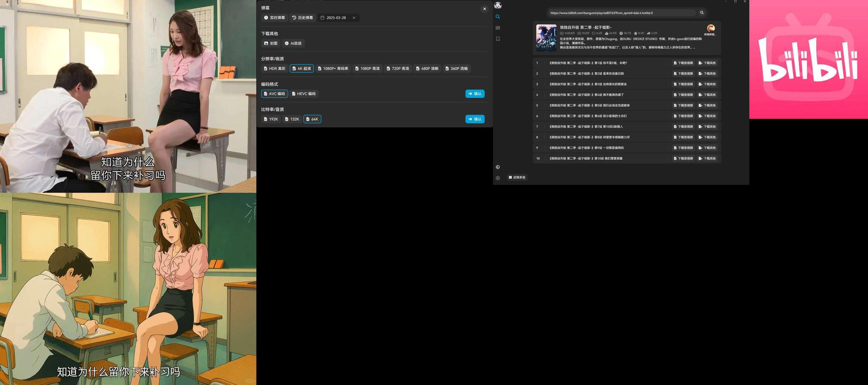The height and width of the screenshot is (385, 868).
Task: Click the 实时弹幕 clock button
Action: 274,18
